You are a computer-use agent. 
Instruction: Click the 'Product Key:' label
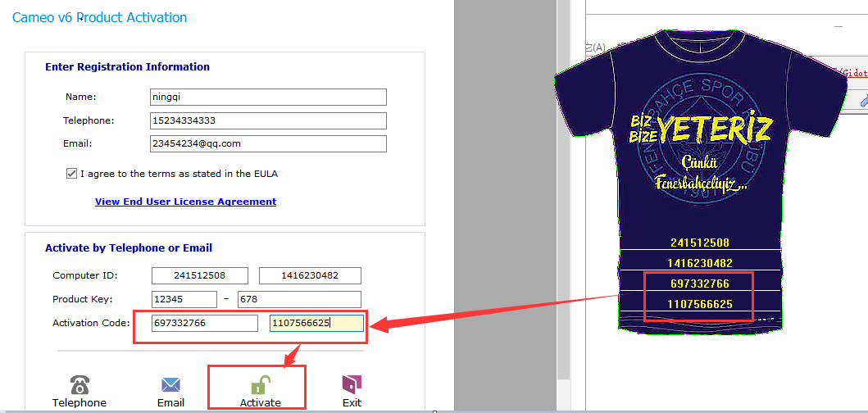tap(83, 299)
